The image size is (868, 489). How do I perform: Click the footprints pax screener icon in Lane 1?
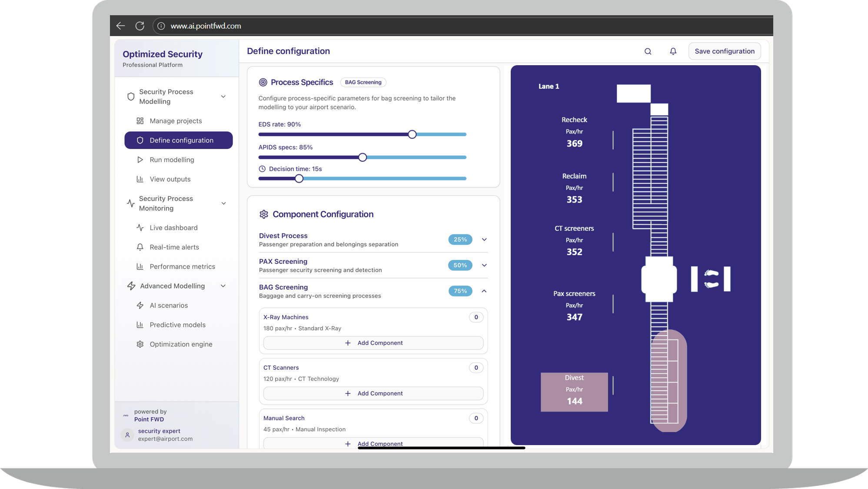[711, 279]
